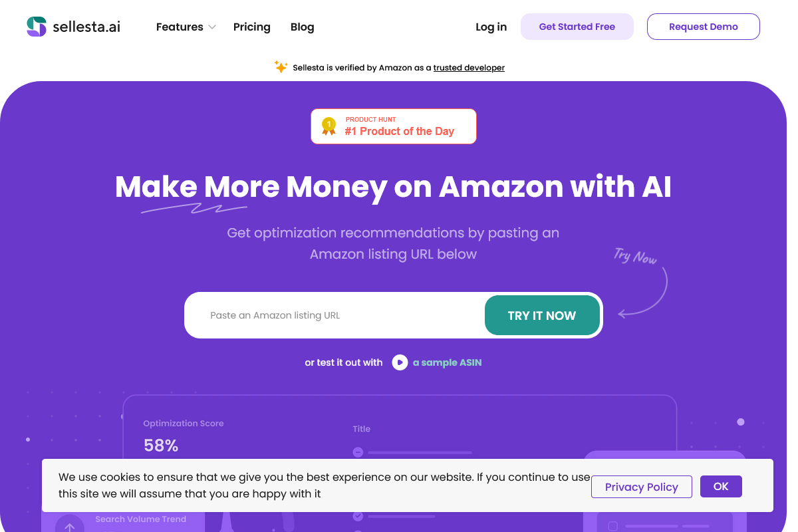Screen dimensions: 798x532
Task: Click the sparkle icon beside the verification message
Action: pyautogui.click(x=280, y=66)
